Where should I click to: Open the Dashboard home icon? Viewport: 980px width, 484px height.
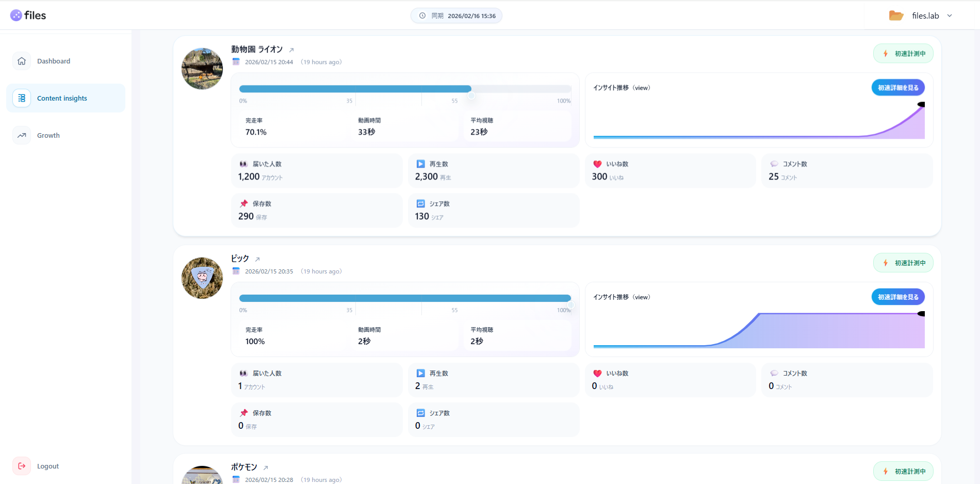(22, 61)
